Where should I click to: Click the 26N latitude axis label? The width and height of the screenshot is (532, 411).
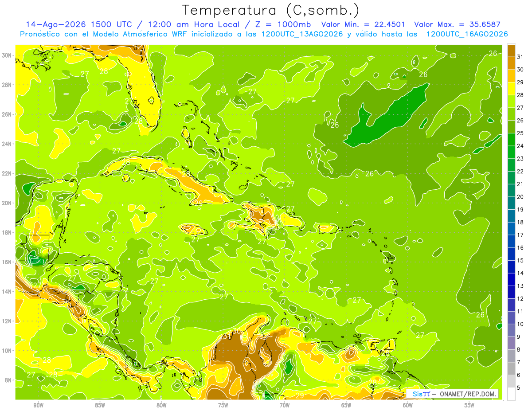tap(8, 114)
